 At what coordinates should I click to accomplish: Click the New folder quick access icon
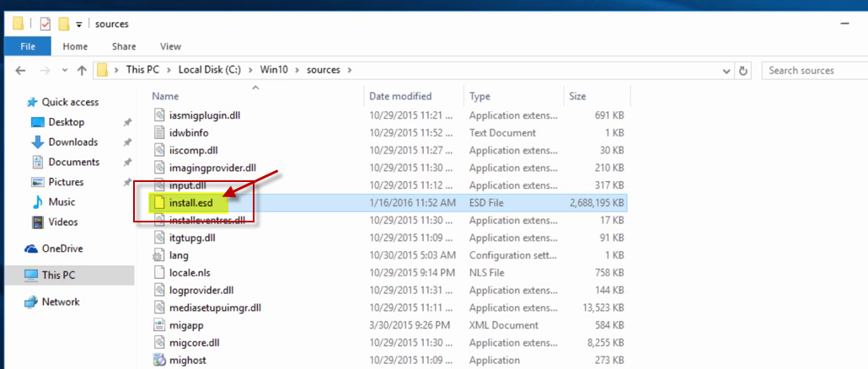point(64,24)
